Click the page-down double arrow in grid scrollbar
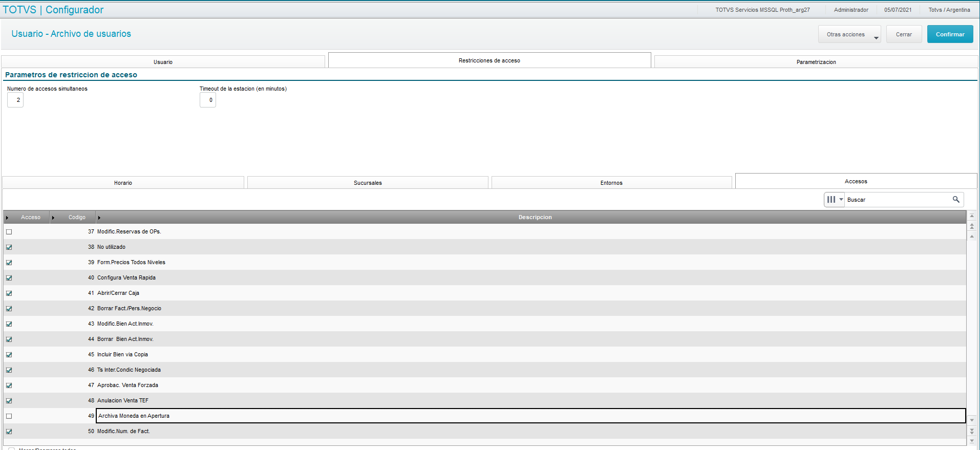The image size is (980, 450). pyautogui.click(x=972, y=431)
